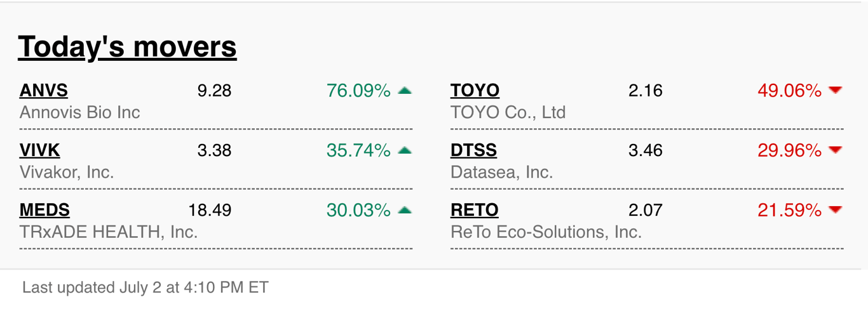The width and height of the screenshot is (868, 316).
Task: Open the Today's movers heading link
Action: click(127, 47)
